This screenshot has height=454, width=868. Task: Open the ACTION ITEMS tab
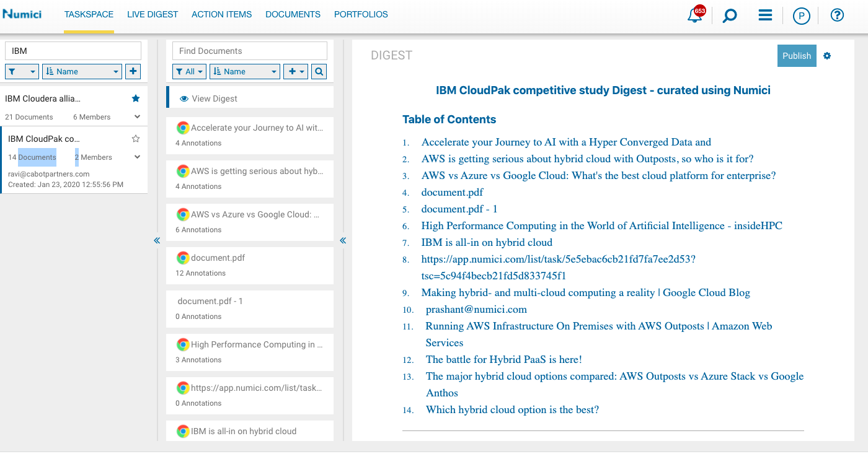221,14
